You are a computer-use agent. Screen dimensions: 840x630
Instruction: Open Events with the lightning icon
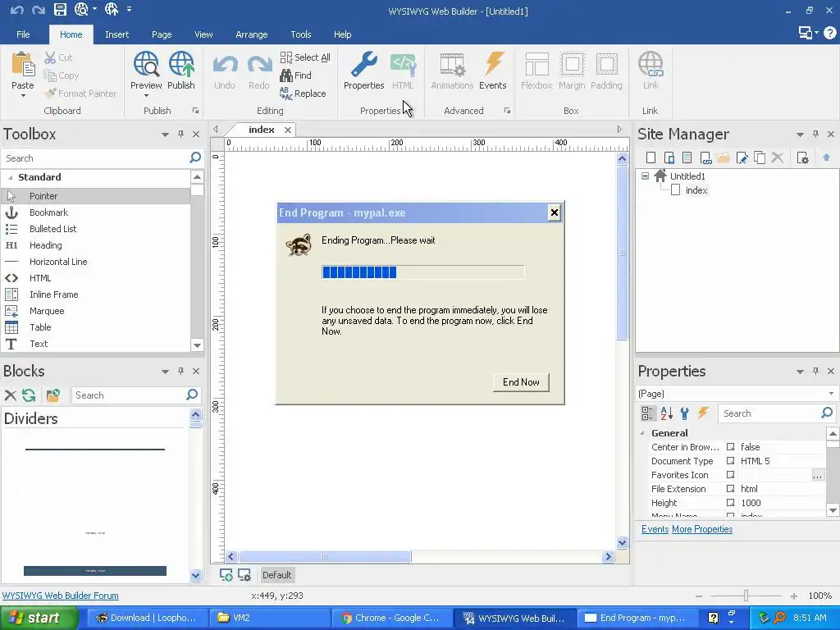tap(493, 64)
